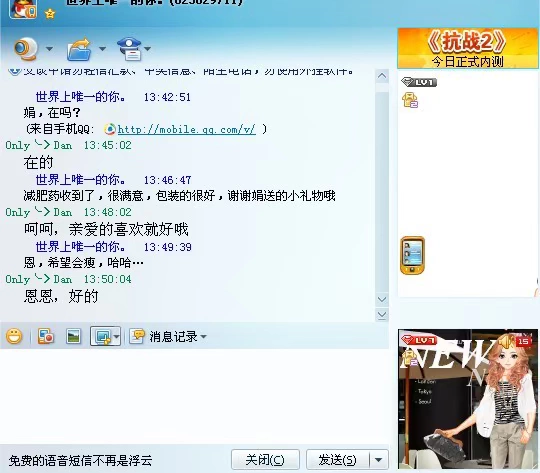Click the browser icon before mobile link
Viewport: 540px width, 473px height.
[110, 129]
